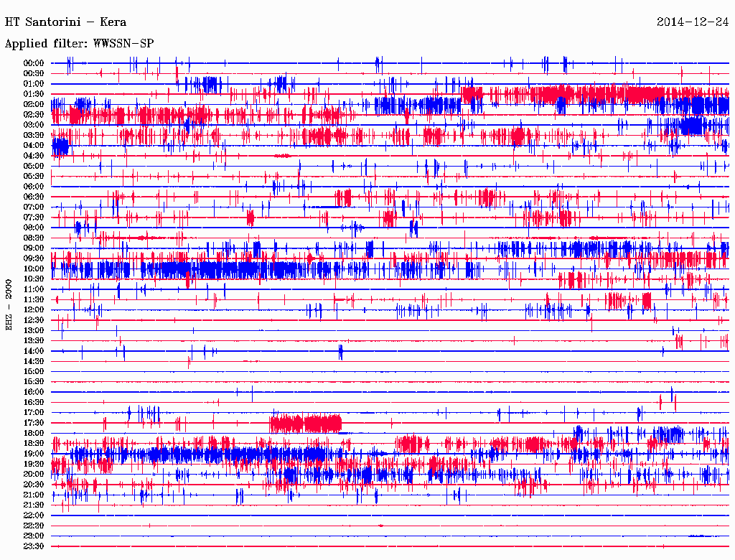Click the "Applied filter: WWSSN-SP" text
Image resolution: width=735 pixels, height=560 pixels.
79,44
